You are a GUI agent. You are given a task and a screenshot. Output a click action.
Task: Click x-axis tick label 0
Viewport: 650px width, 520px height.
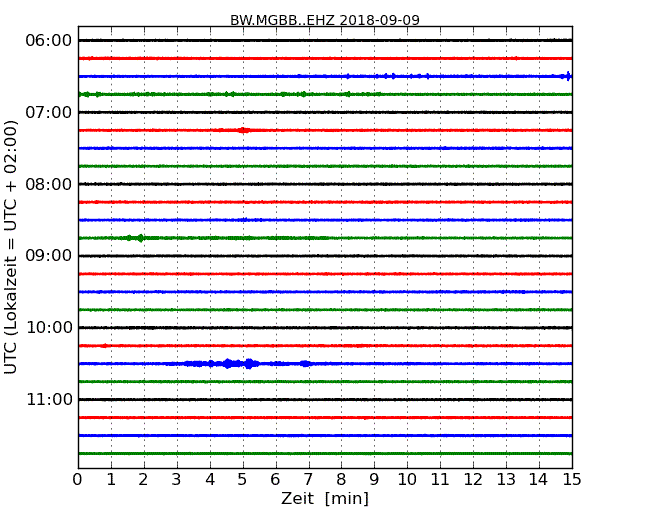tap(78, 479)
